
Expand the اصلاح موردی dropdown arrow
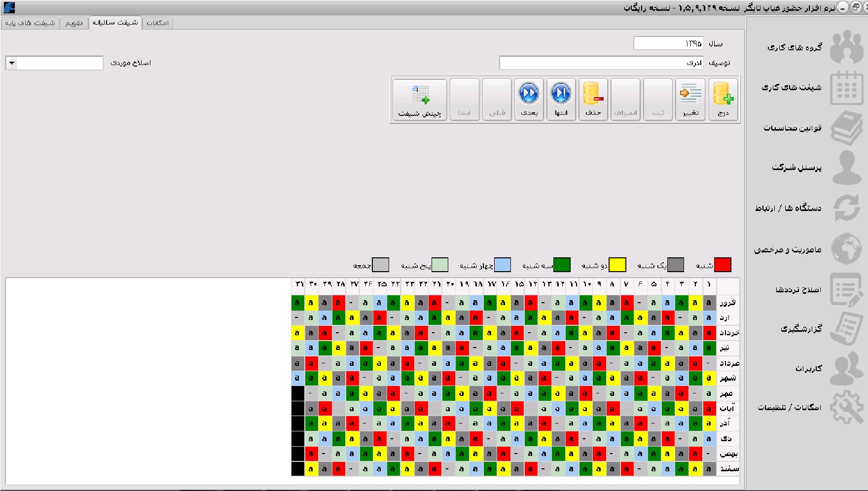(x=11, y=63)
